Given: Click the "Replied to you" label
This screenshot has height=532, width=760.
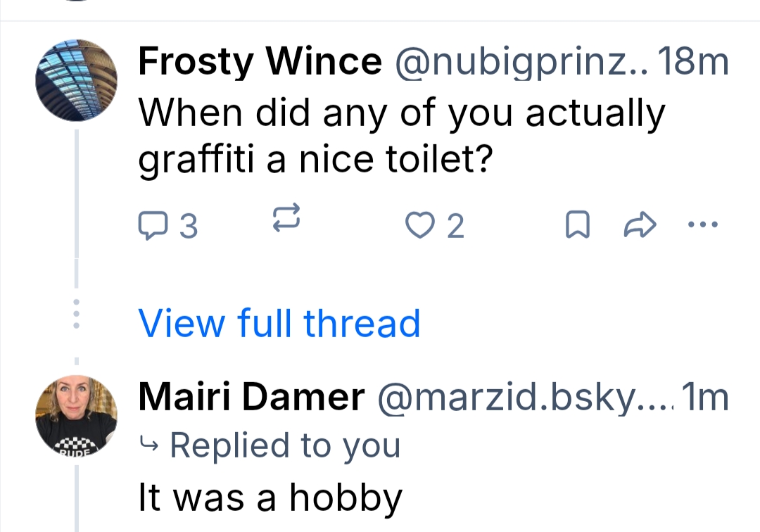Looking at the screenshot, I should coord(285,445).
